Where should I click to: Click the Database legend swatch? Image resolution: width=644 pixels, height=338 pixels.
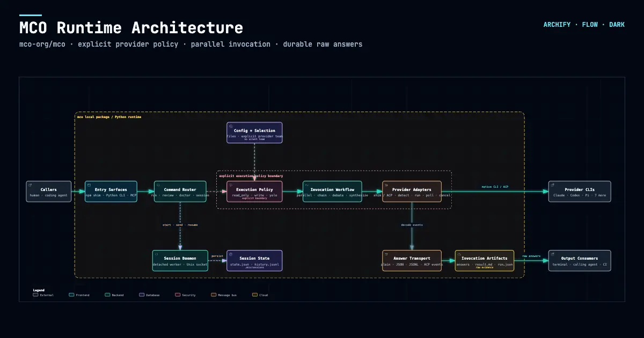tap(142, 295)
